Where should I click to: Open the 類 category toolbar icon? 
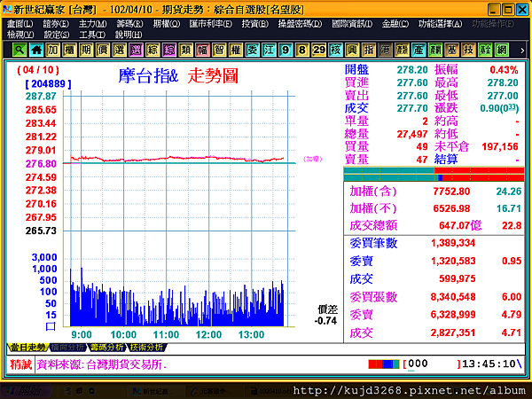[x=186, y=50]
